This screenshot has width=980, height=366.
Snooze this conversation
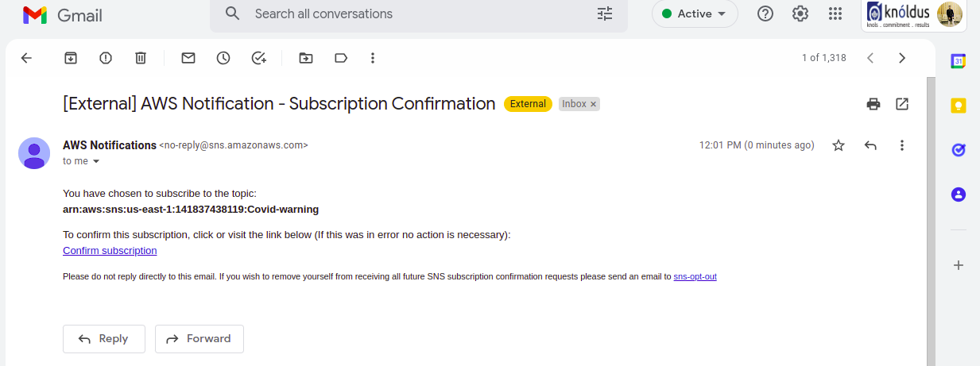[223, 58]
